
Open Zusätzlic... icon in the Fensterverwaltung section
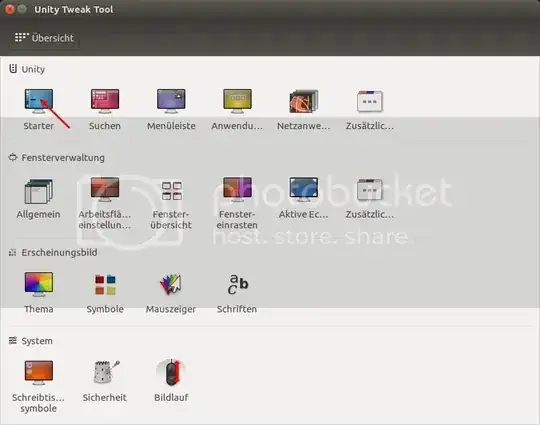coord(370,190)
